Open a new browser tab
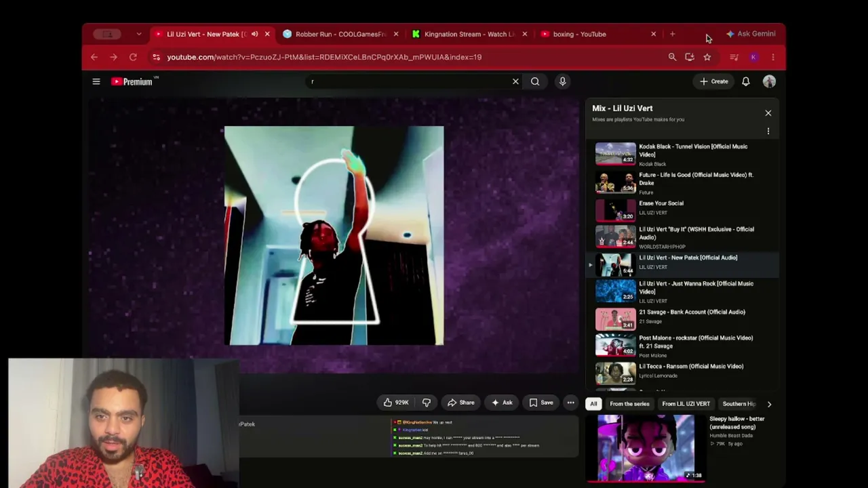 pyautogui.click(x=672, y=34)
